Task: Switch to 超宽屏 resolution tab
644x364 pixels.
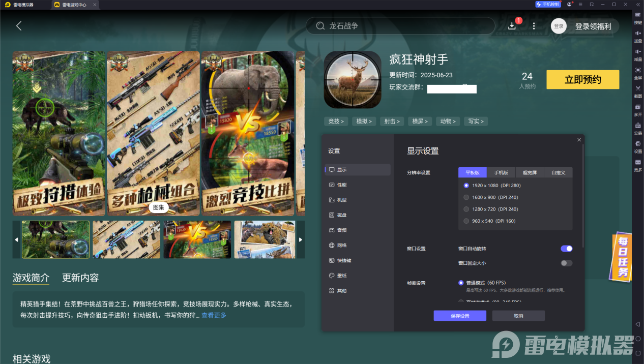Action: pyautogui.click(x=530, y=172)
